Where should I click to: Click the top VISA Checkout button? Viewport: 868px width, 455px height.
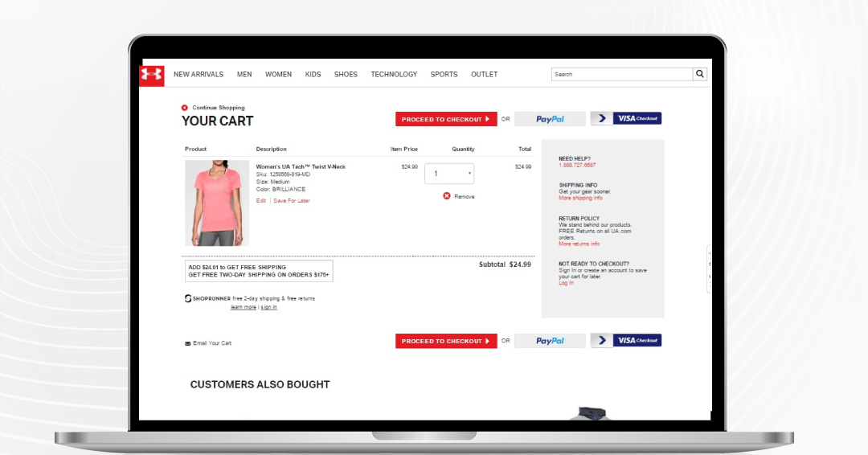tap(626, 118)
